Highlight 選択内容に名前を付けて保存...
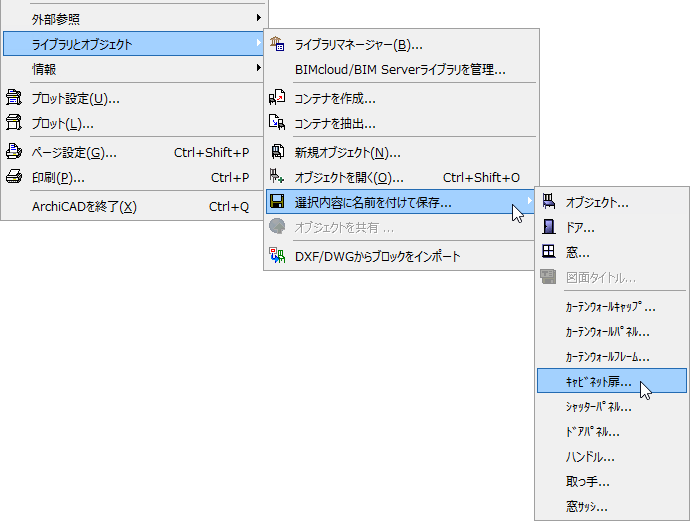This screenshot has height=521, width=690. [x=401, y=202]
